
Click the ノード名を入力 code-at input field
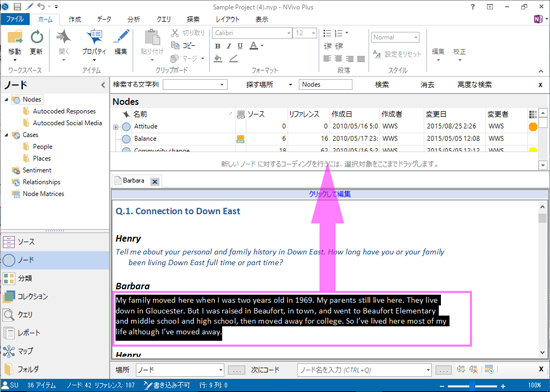[x=361, y=370]
